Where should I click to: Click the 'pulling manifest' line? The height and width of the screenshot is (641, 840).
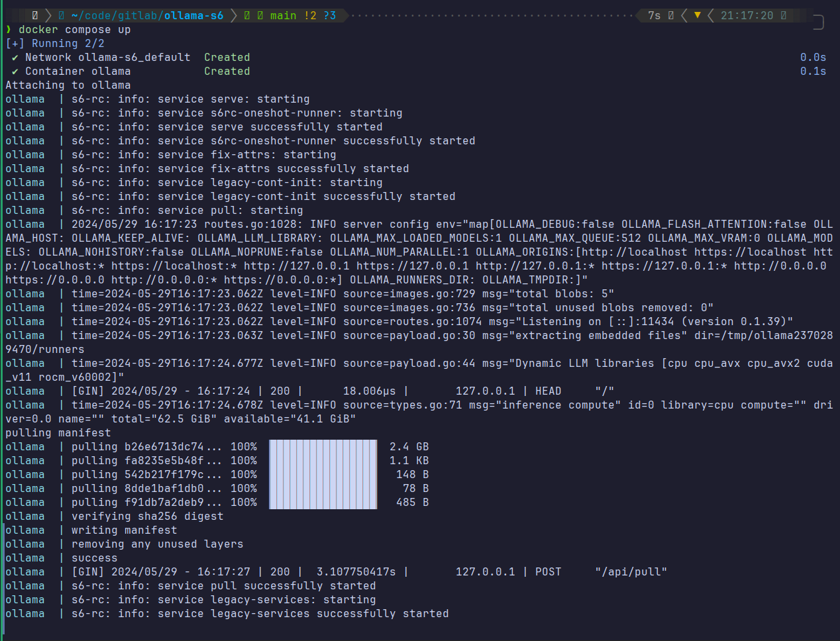(x=58, y=433)
